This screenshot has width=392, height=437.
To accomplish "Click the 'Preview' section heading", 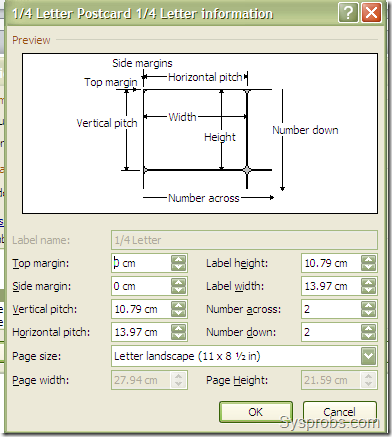I will [x=31, y=40].
